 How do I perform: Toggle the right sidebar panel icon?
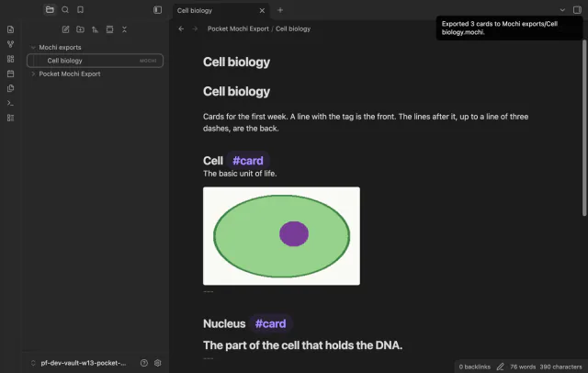577,10
